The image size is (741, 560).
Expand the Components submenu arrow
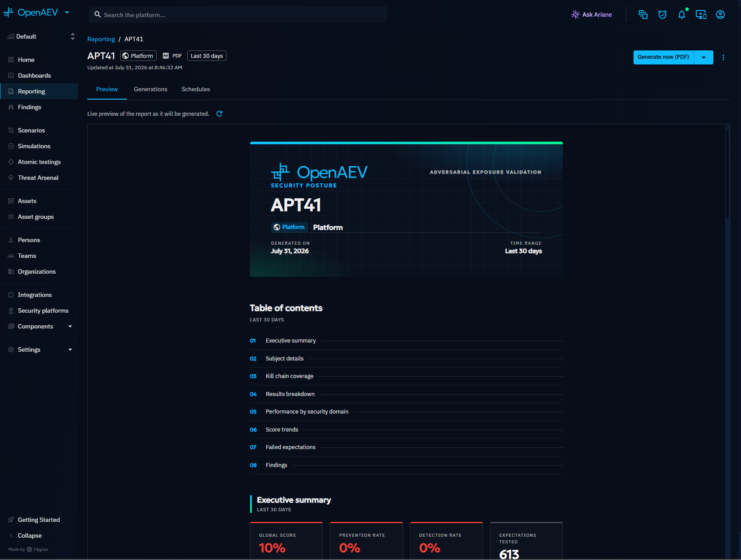tap(70, 326)
